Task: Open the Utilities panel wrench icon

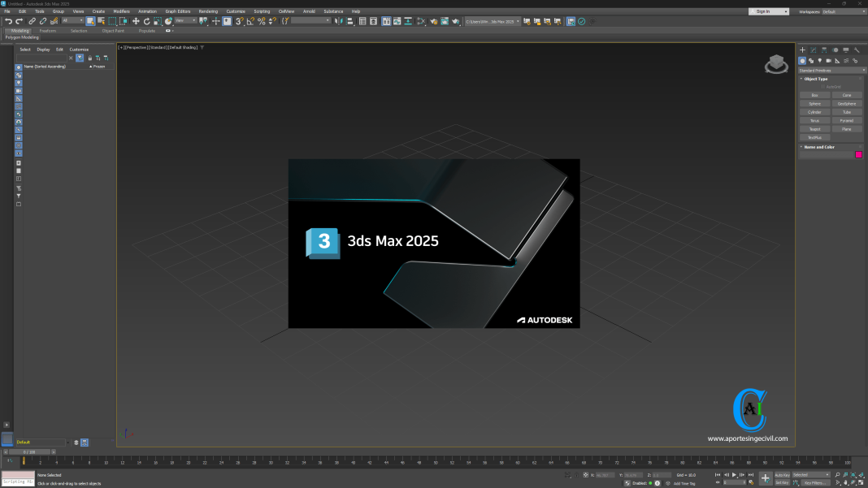Action: (856, 50)
